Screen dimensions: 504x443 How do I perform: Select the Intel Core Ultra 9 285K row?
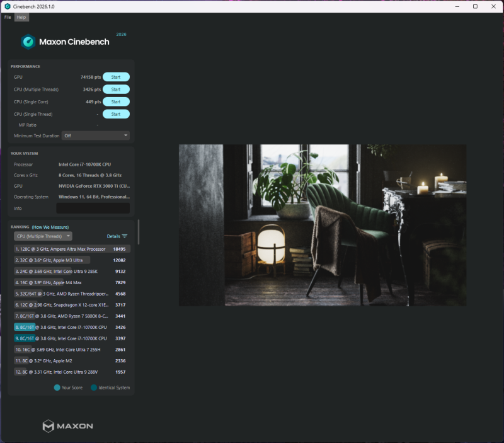pyautogui.click(x=72, y=272)
